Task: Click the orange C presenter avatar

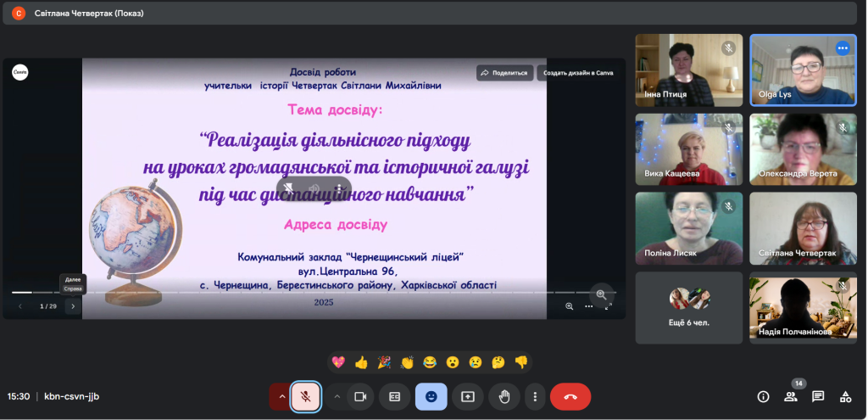Action: 19,14
